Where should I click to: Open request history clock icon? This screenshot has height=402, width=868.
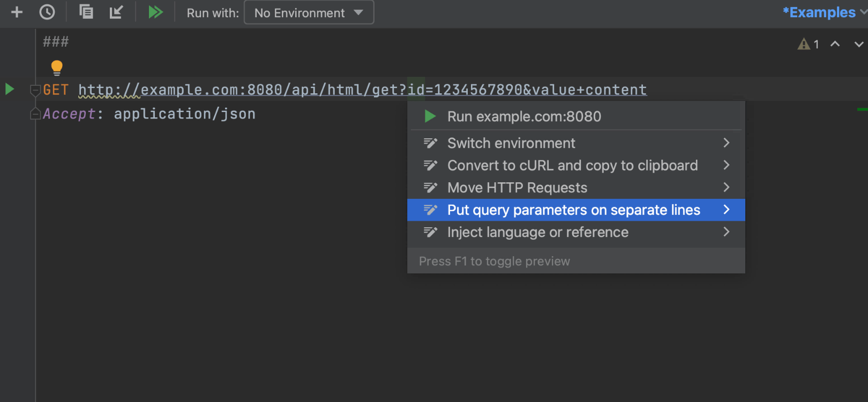[x=47, y=12]
